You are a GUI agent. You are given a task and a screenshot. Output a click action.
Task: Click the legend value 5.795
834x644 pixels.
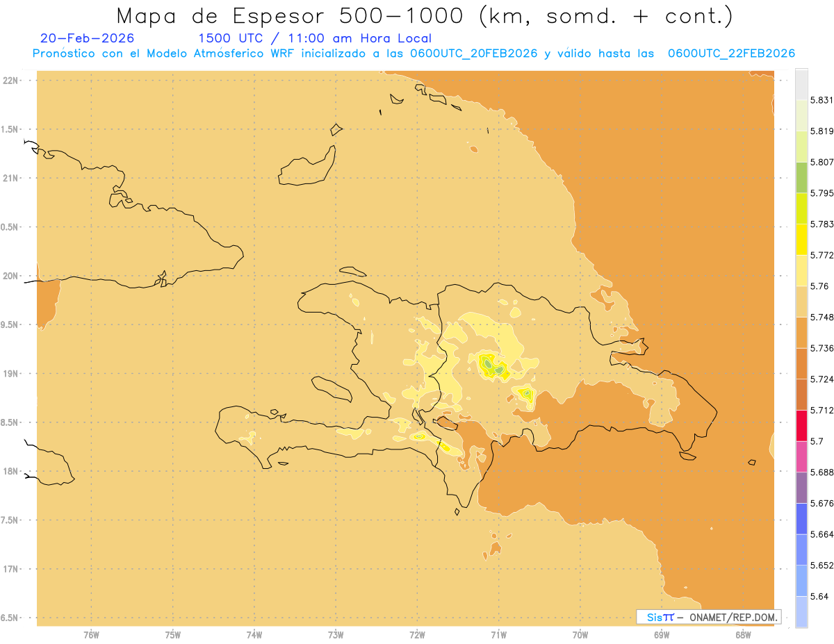(821, 193)
